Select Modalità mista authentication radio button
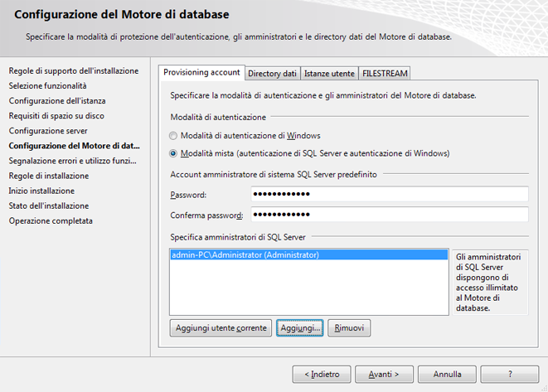Screen dimensions: 548x392 pos(173,153)
